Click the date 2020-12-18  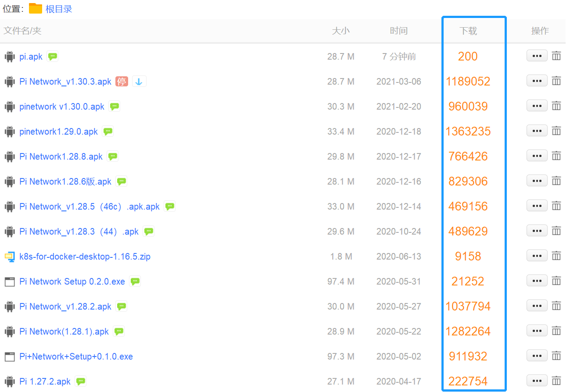tap(399, 132)
